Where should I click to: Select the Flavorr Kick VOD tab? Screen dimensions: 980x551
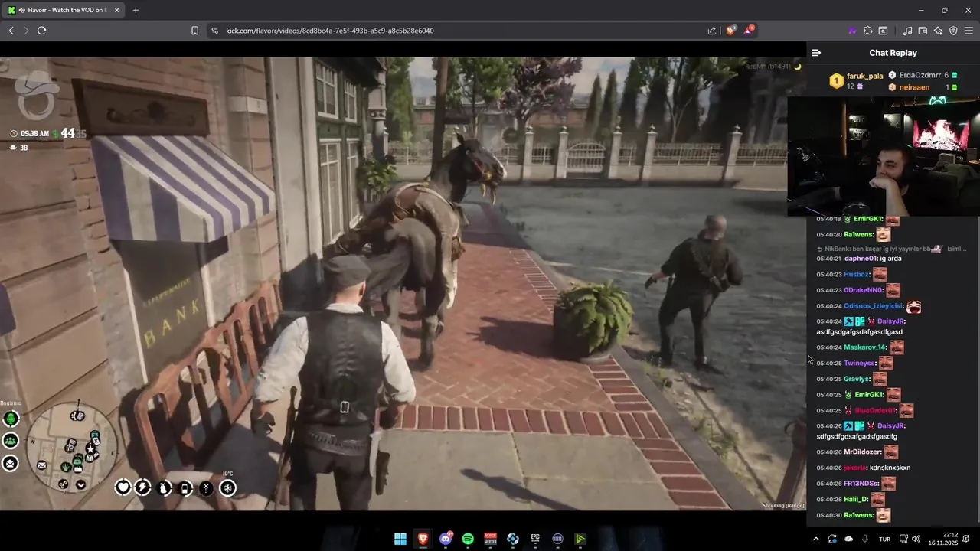pos(64,10)
